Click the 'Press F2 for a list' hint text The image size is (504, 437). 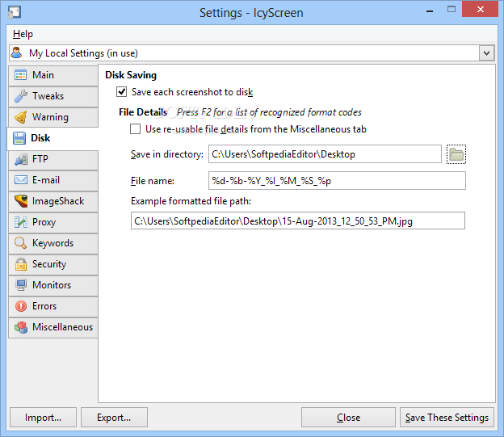[269, 112]
